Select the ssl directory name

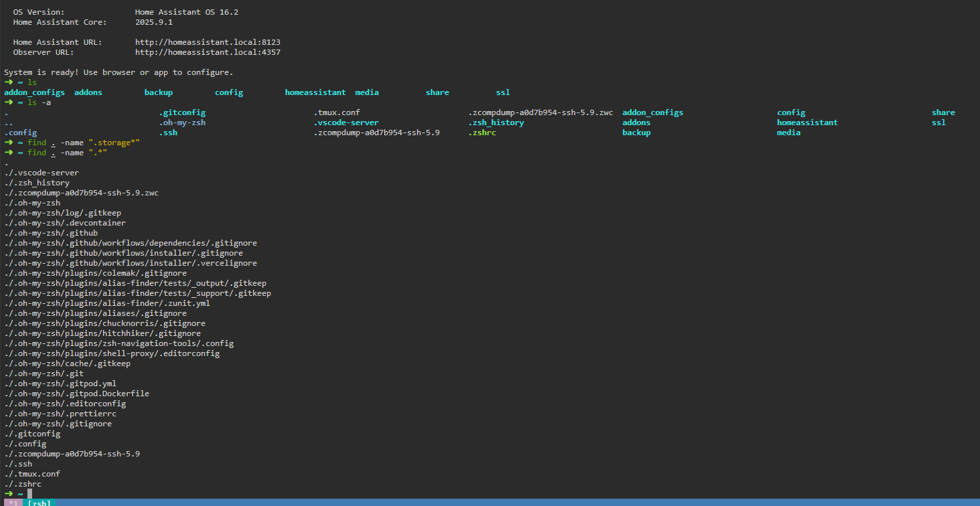pyautogui.click(x=502, y=92)
